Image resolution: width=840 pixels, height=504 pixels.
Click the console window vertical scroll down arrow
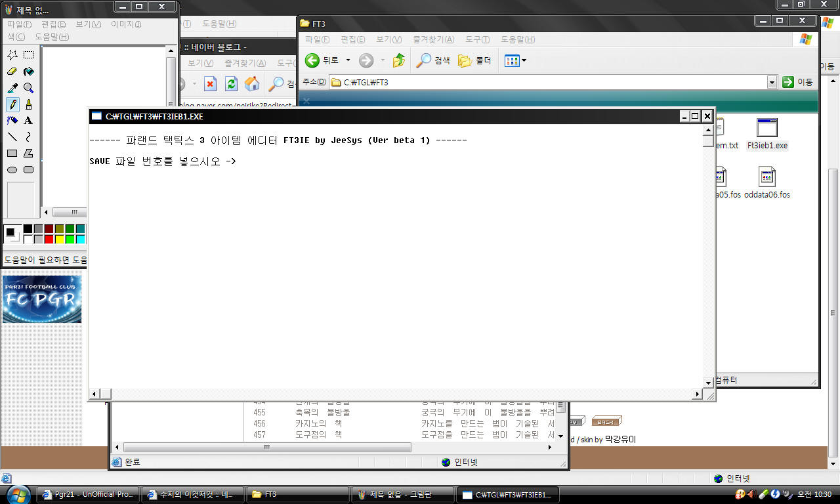pos(708,383)
